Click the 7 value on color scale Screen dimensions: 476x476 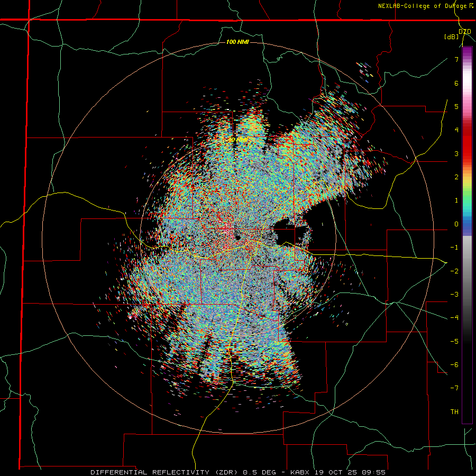[x=456, y=59]
